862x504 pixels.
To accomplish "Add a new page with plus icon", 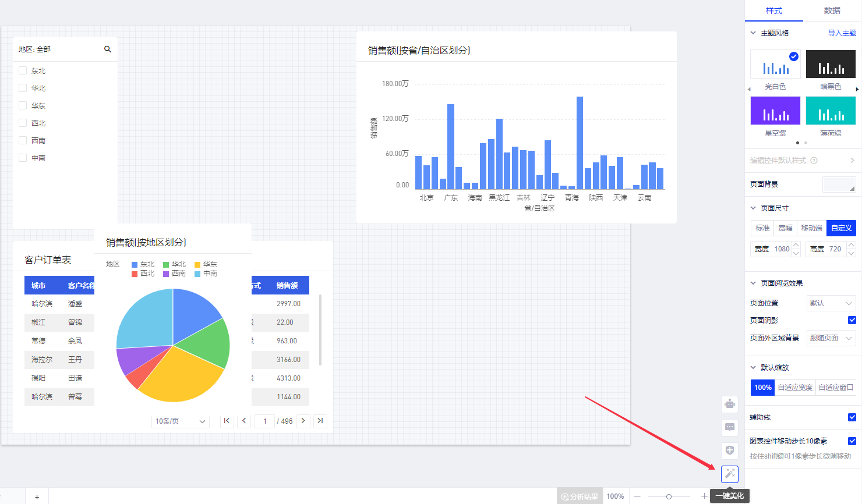I will pos(37,497).
